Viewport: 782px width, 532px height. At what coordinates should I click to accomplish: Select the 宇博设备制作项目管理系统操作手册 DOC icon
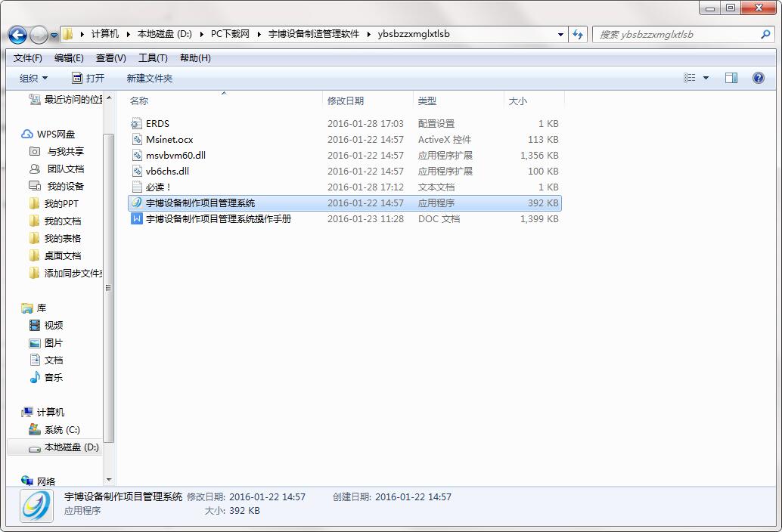137,218
